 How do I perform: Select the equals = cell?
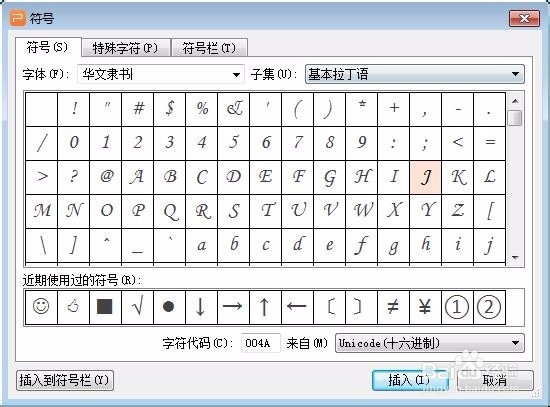(489, 143)
